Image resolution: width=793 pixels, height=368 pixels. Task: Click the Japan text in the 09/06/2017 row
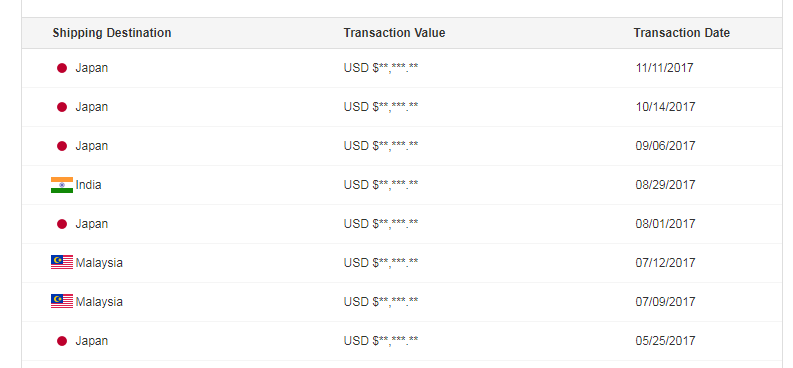(92, 146)
